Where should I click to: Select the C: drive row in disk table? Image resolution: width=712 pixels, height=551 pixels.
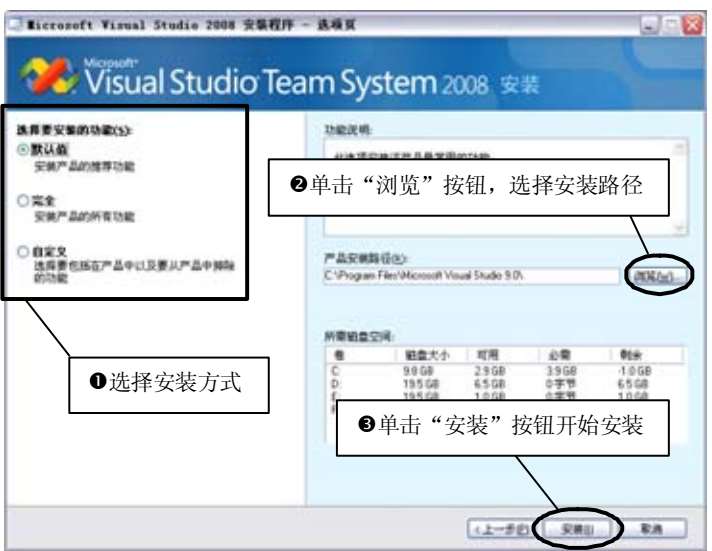click(504, 371)
